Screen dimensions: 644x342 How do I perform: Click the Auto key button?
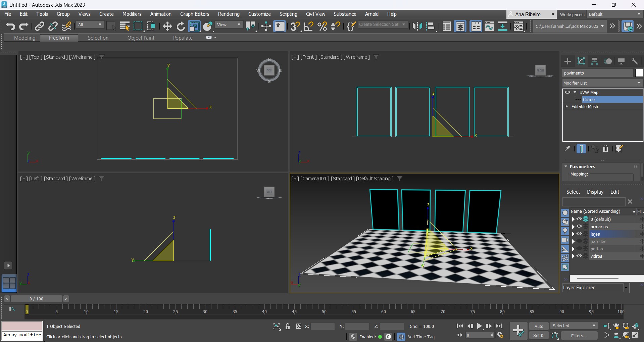coord(539,326)
